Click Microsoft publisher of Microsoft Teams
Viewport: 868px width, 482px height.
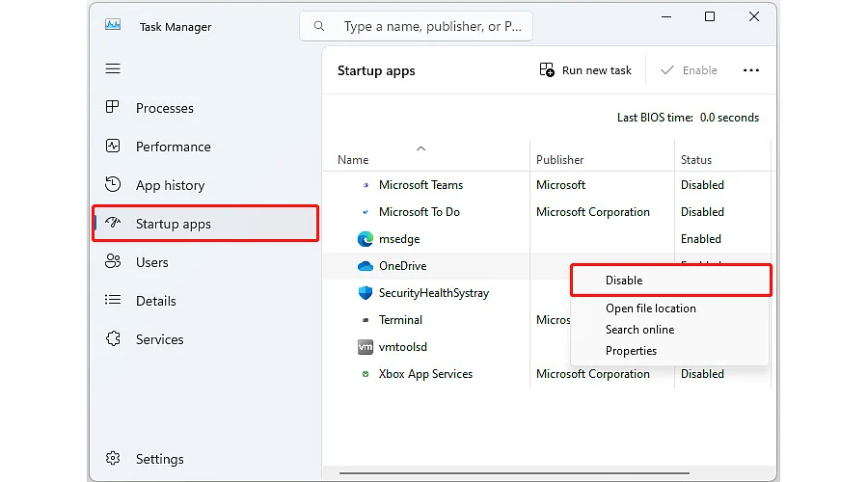[560, 185]
